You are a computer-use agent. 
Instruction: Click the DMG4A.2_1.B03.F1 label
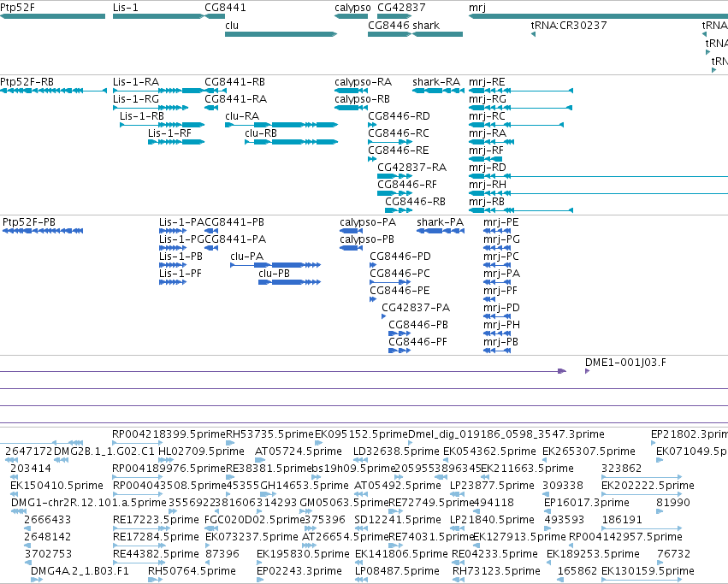point(80,570)
